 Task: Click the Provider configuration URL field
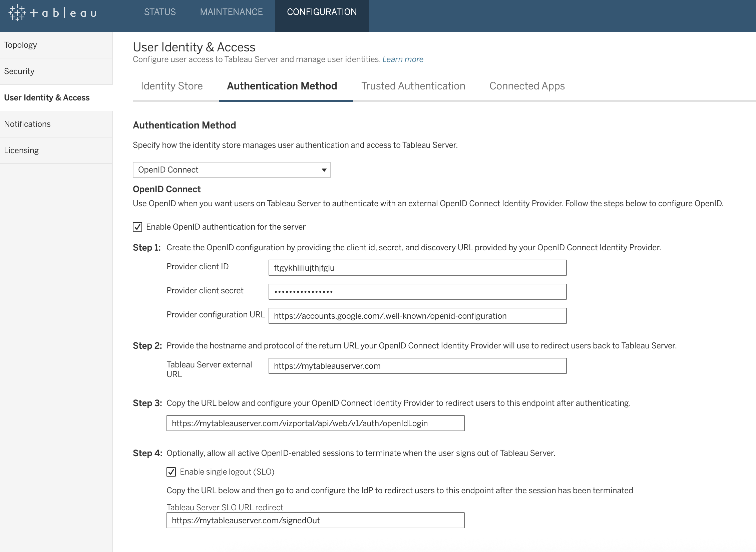point(417,316)
